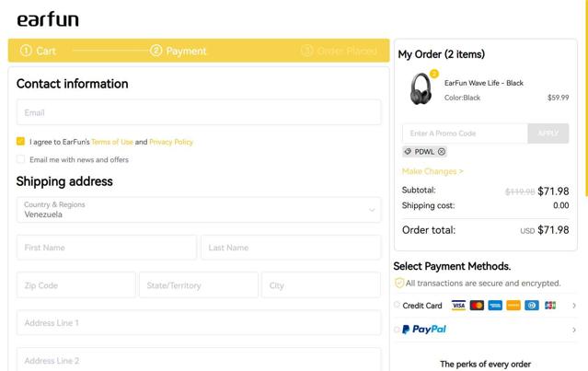This screenshot has height=371, width=588.
Task: Click the $59.99 item price
Action: (x=558, y=98)
